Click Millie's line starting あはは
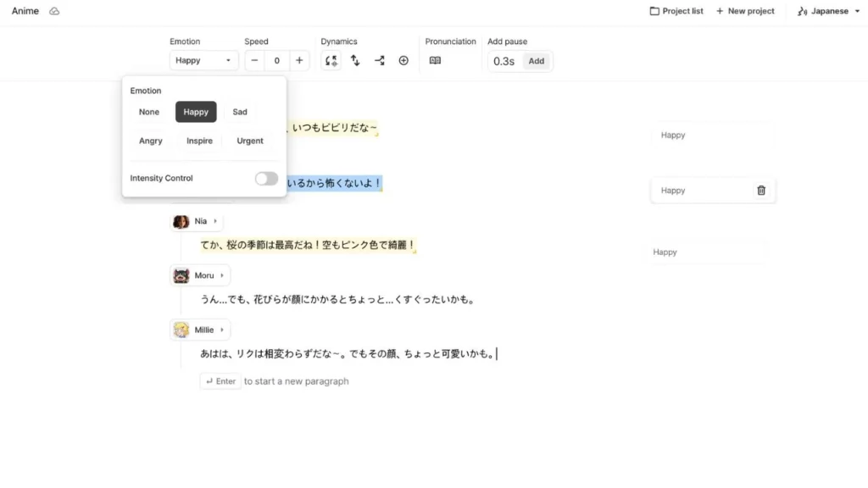The image size is (868, 488). (348, 353)
